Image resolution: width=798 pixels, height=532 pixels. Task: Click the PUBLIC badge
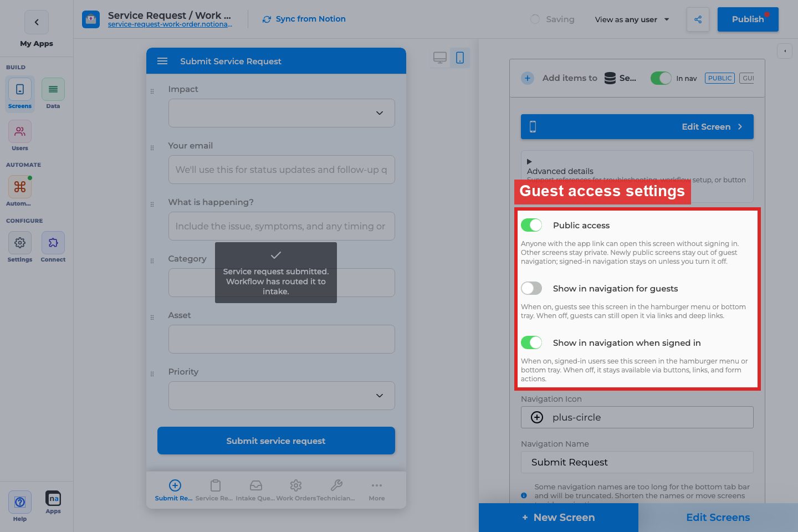coord(720,78)
